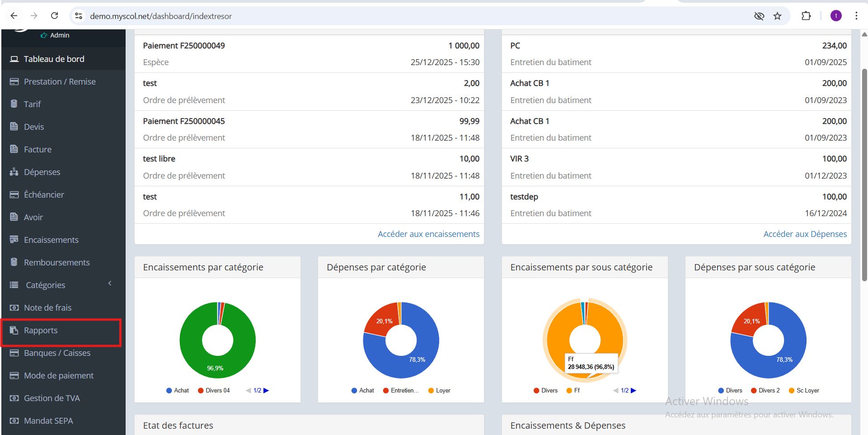
Task: Open the Rapports menu item
Action: click(x=41, y=331)
